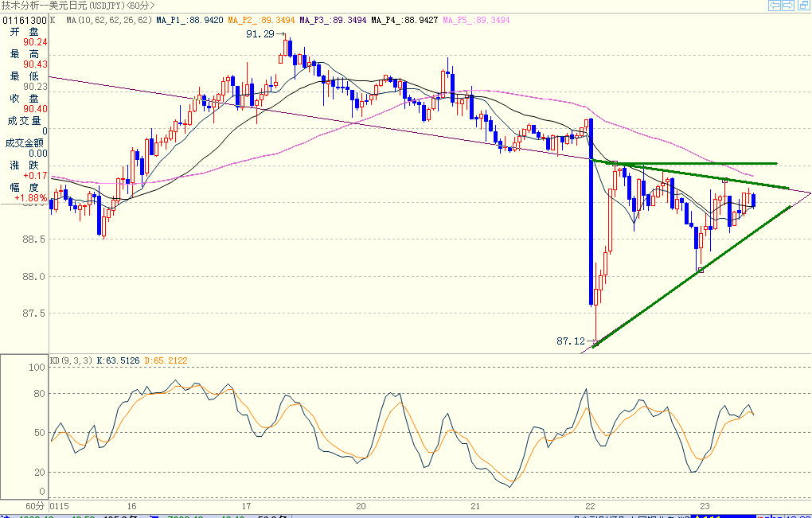Click the 成交金额 value 0.00

pos(37,154)
